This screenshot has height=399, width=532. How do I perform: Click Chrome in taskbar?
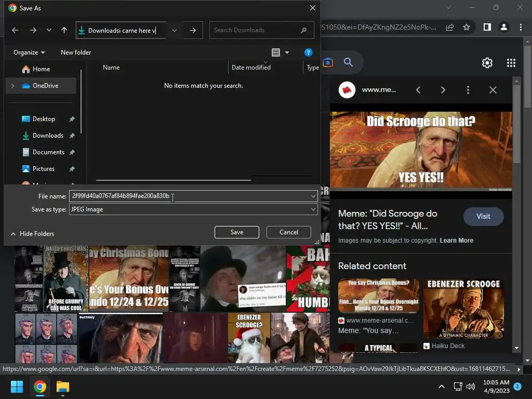coord(39,387)
